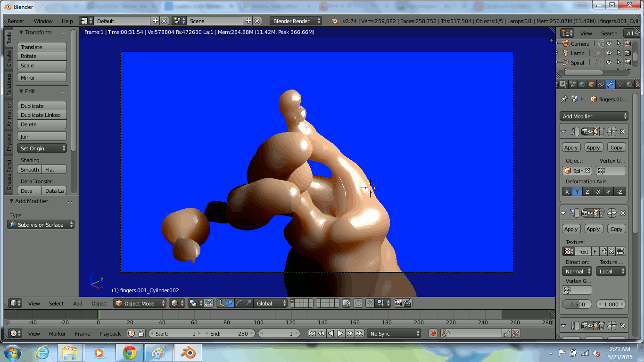Image resolution: width=644 pixels, height=362 pixels.
Task: Select the Z deformation axis button
Action: (x=587, y=192)
